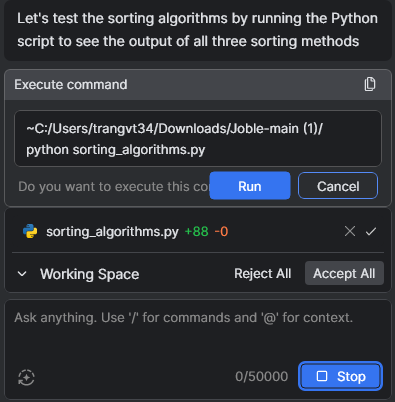The image size is (395, 402).
Task: Focus the 'Ask anything' chat input field
Action: (197, 333)
